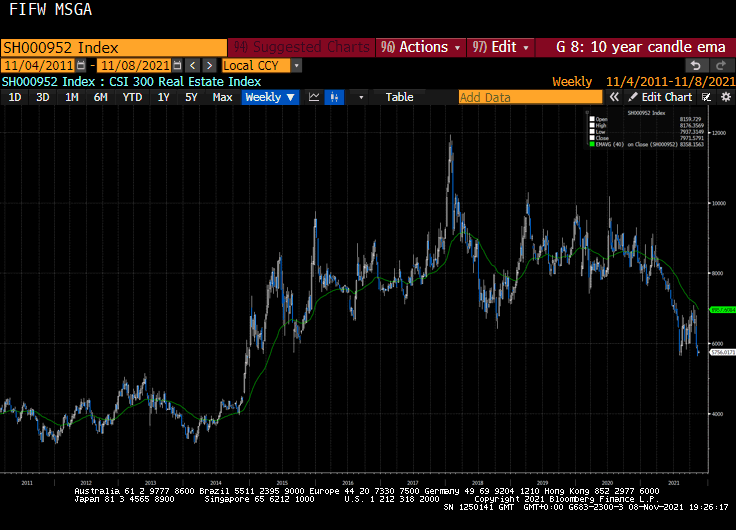Redo the chart change

coord(721,65)
